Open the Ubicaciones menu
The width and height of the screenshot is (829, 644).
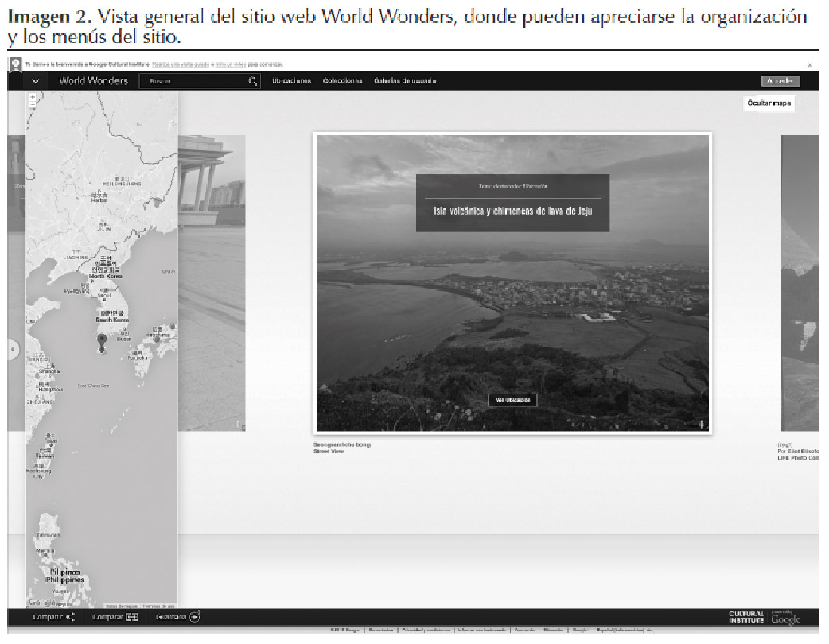tap(291, 81)
